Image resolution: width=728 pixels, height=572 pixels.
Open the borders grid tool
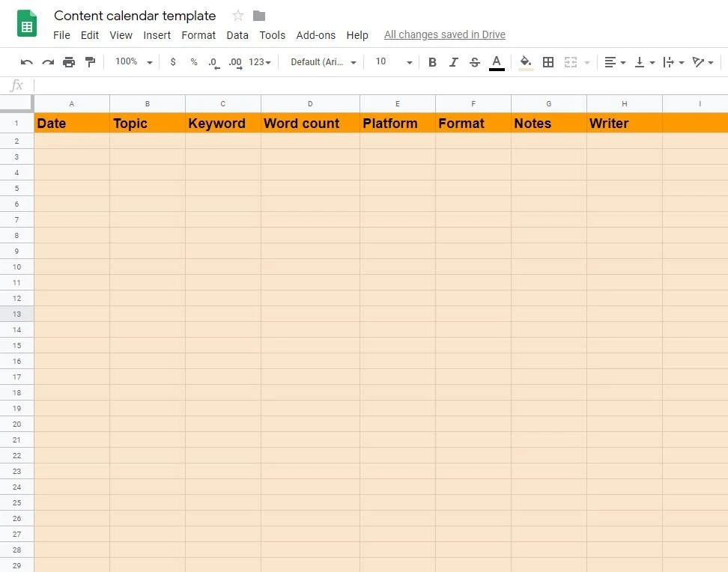(x=548, y=62)
